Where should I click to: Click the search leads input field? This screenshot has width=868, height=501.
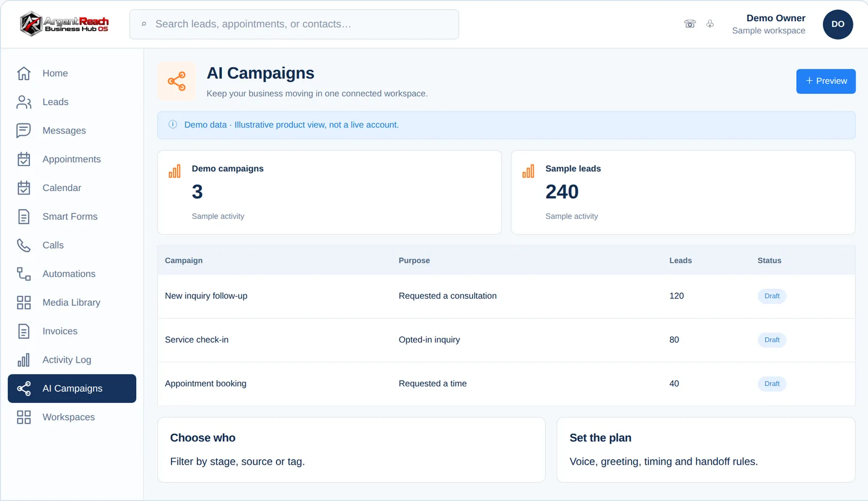point(294,24)
